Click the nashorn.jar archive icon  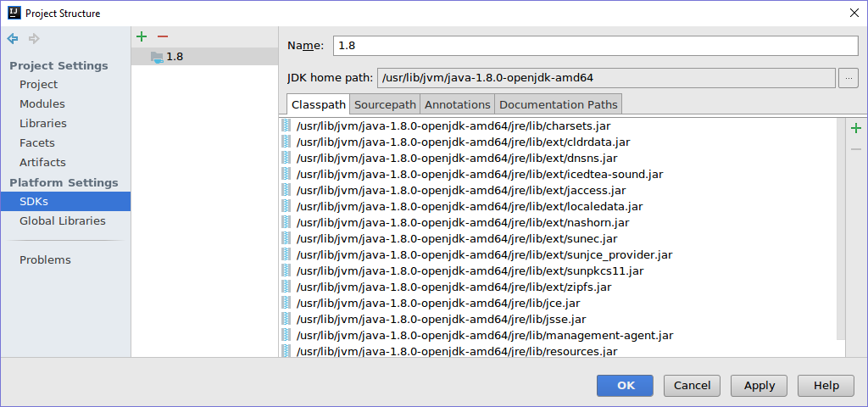[x=287, y=223]
